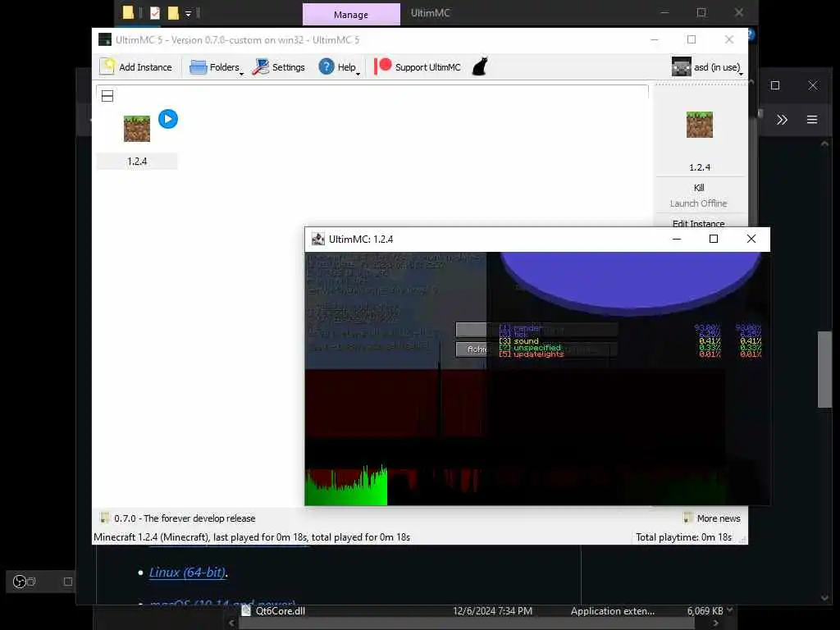Screen dimensions: 840x630
Task: Click the [?] unspecified profiler entry
Action: (x=530, y=347)
